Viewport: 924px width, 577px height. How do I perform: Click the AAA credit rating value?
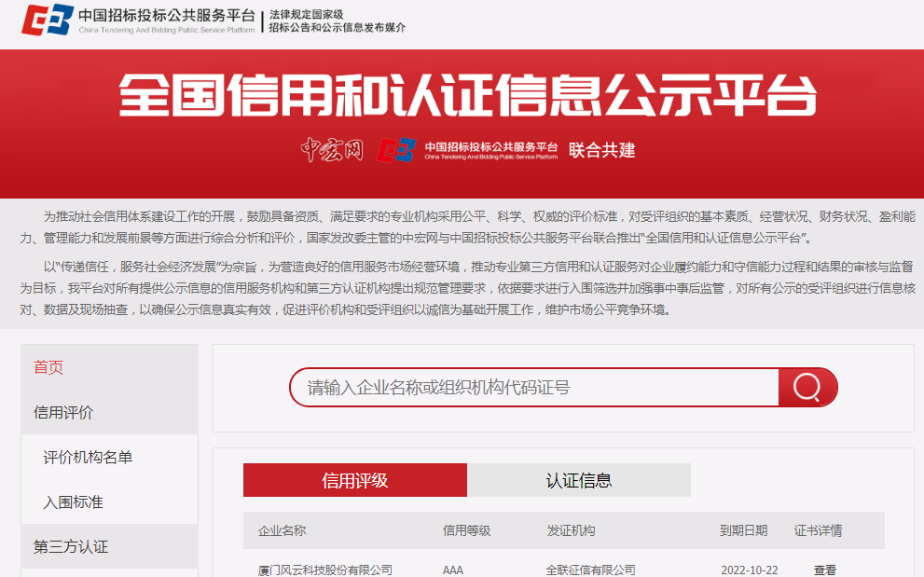(452, 570)
